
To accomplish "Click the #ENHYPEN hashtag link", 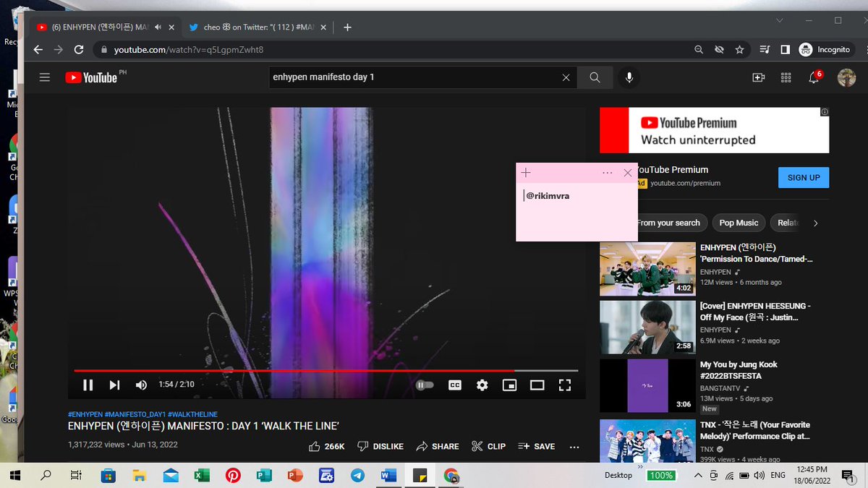I will click(x=85, y=414).
